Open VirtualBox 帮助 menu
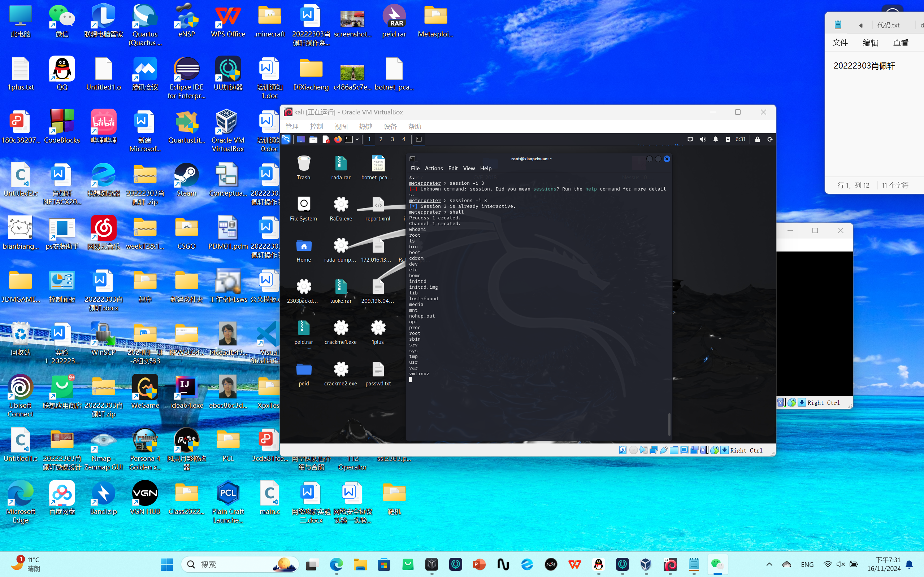924x577 pixels. (415, 126)
